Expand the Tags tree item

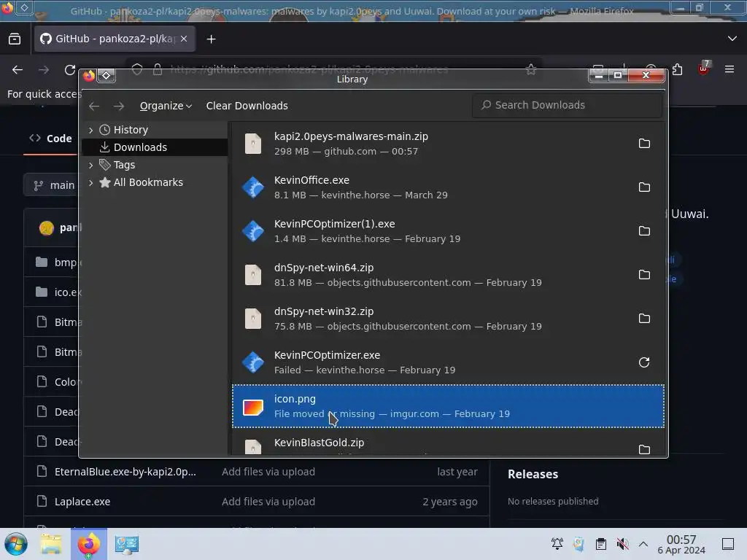91,165
